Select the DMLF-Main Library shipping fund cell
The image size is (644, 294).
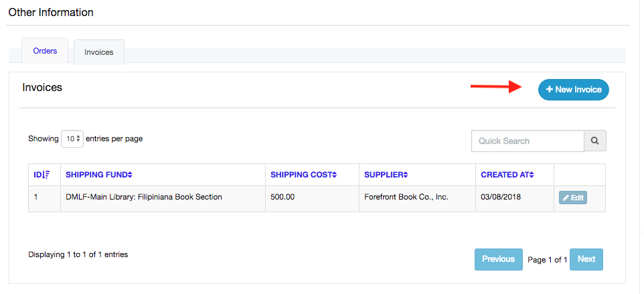tap(144, 198)
